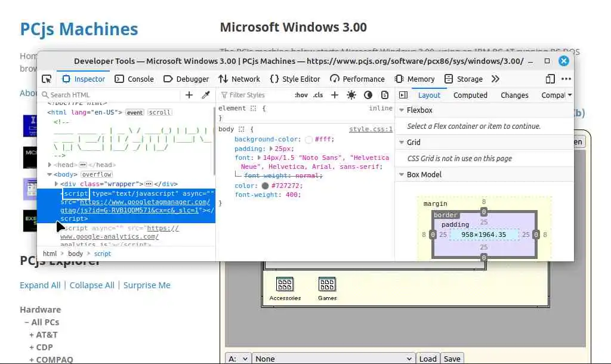The width and height of the screenshot is (611, 364).
Task: Add a new CSS rule
Action: pyautogui.click(x=334, y=95)
